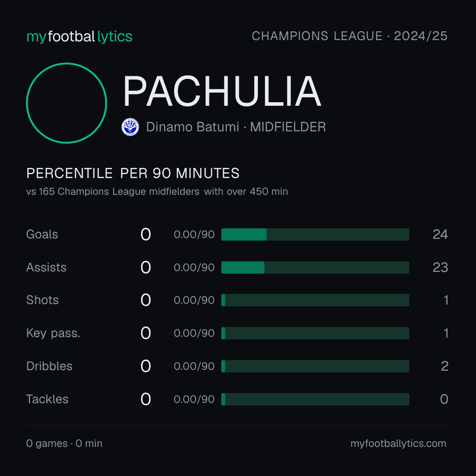Click the Tackles percentile bar
Image resolution: width=476 pixels, height=476 pixels.
click(315, 399)
